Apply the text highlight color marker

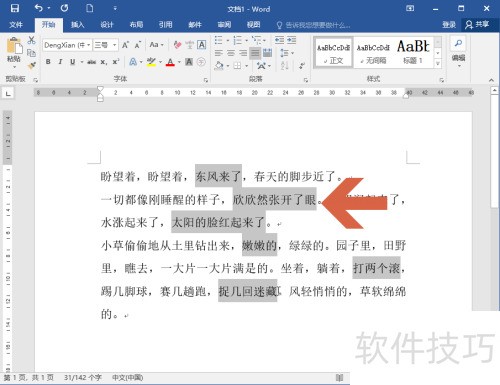[151, 62]
